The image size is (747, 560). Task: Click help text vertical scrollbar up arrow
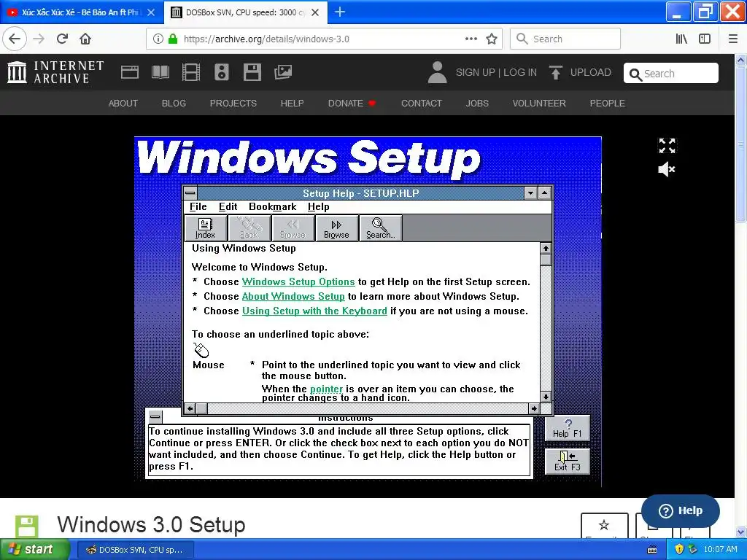tap(546, 248)
